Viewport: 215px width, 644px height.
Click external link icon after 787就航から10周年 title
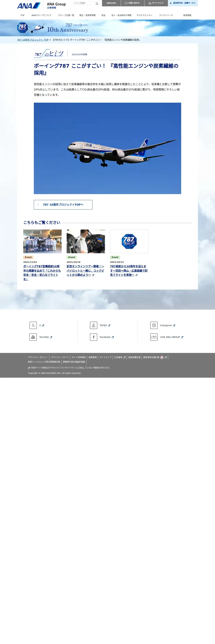136,275
